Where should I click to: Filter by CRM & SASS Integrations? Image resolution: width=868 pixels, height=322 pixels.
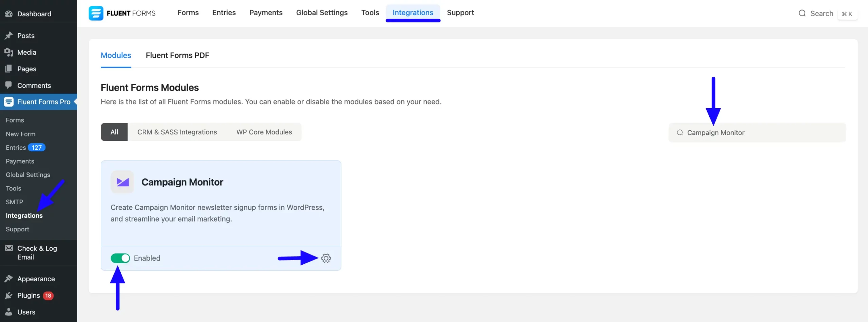click(x=177, y=132)
